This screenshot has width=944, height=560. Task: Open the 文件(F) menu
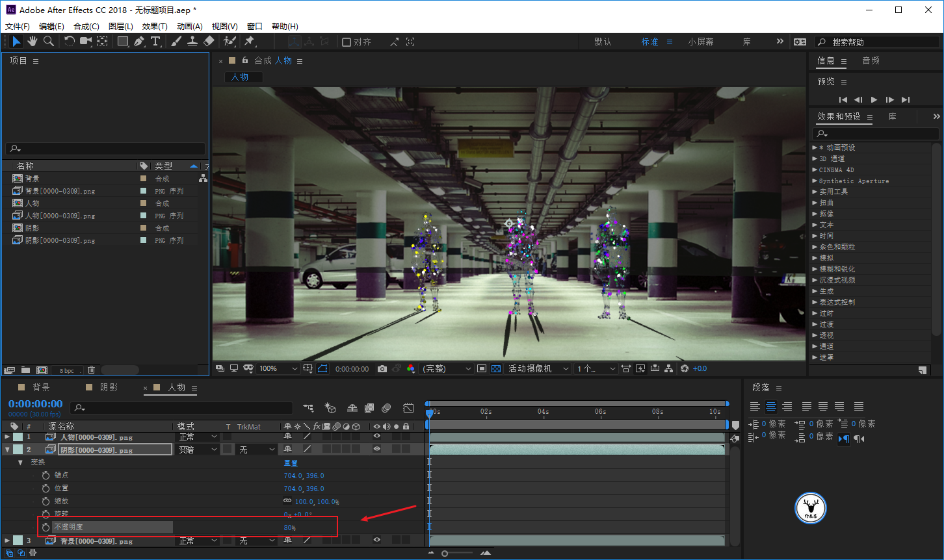18,27
